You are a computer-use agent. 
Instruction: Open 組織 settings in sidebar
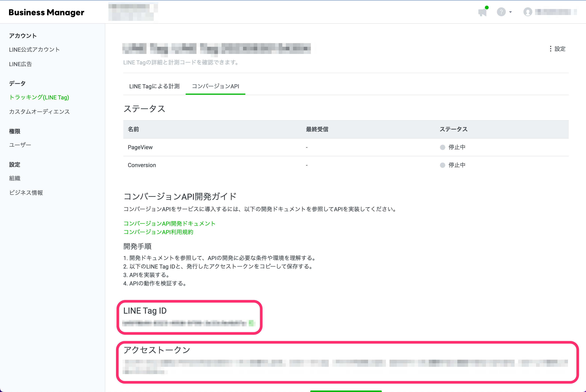[x=15, y=178]
